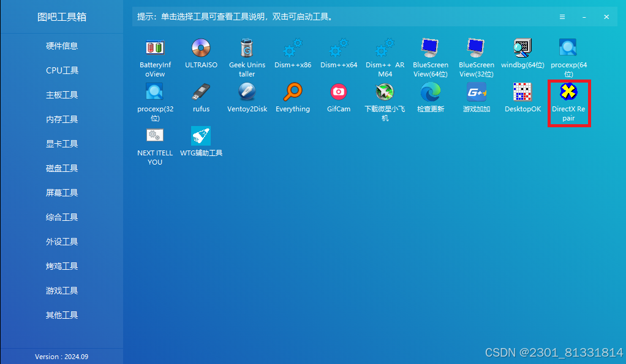
Task: Switch to the 综合工具 category
Action: [62, 217]
